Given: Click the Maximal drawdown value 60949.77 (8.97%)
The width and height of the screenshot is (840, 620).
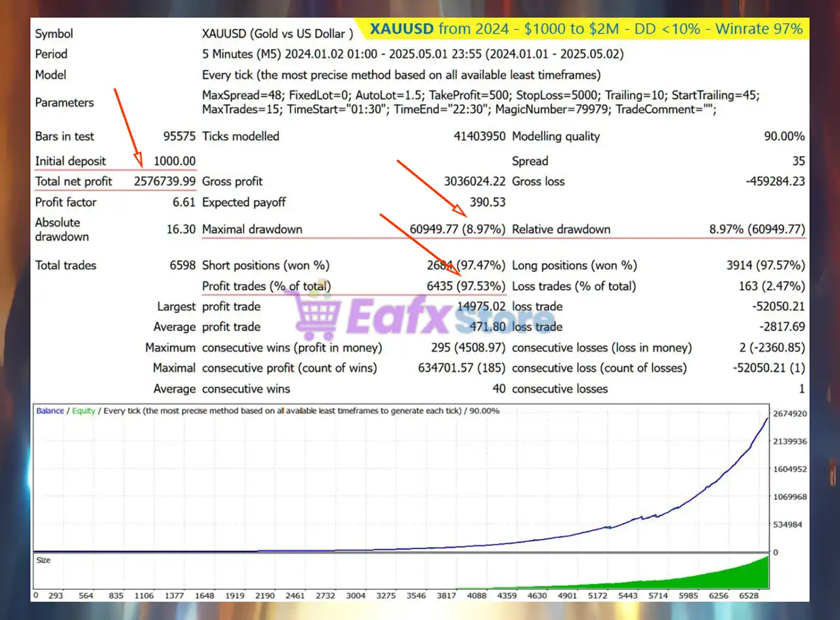Looking at the screenshot, I should point(457,230).
